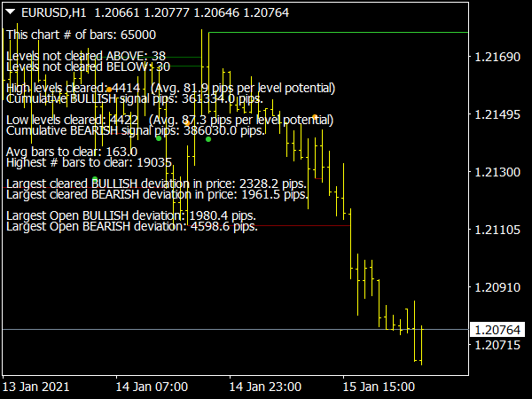Click 'Levels not cleared BELOW: 30' text
Screen dimensions: 532x399
pos(88,66)
